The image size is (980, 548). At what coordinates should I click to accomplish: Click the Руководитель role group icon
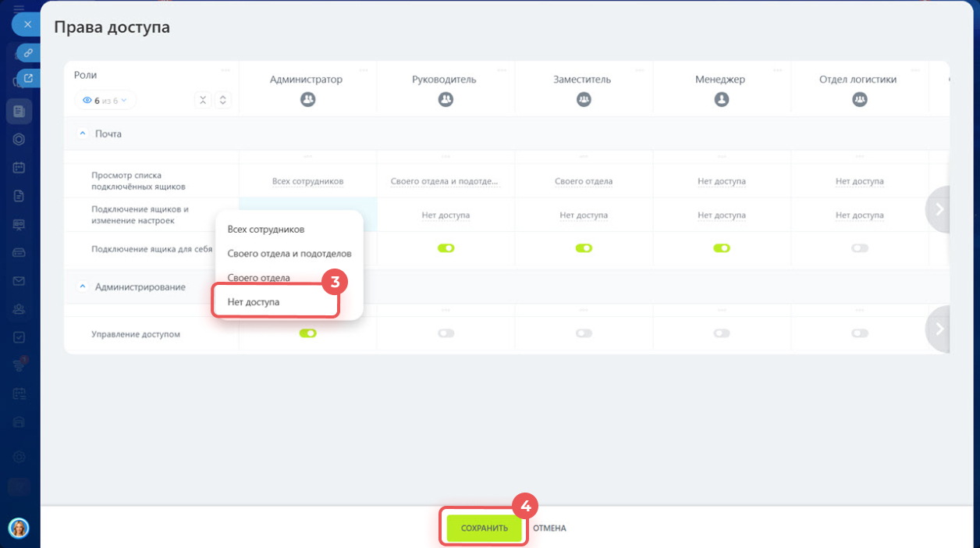[x=446, y=100]
